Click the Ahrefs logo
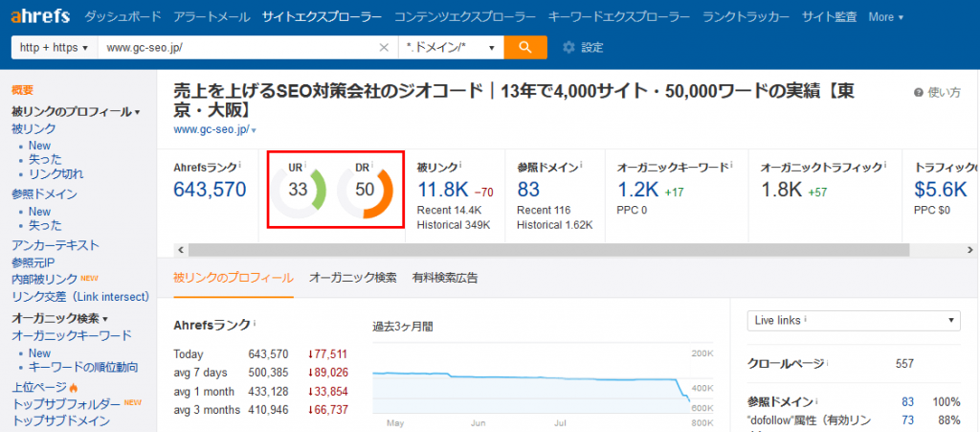 [x=40, y=16]
